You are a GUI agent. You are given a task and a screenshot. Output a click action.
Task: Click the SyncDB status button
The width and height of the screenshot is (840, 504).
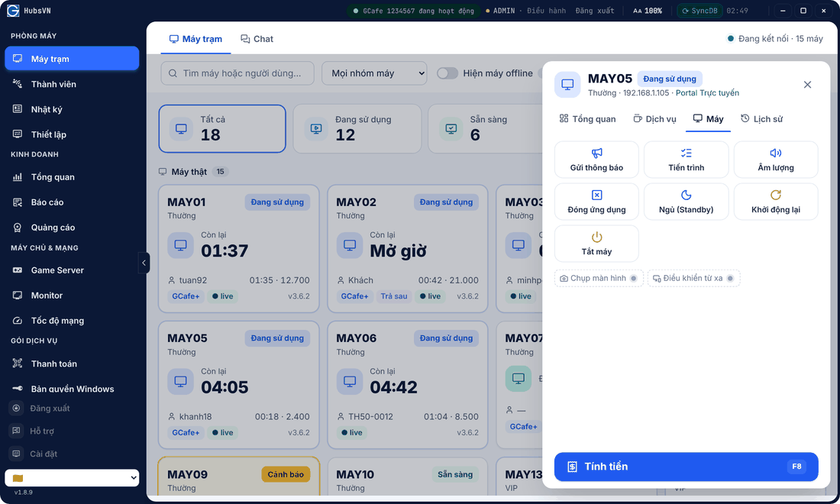(699, 11)
